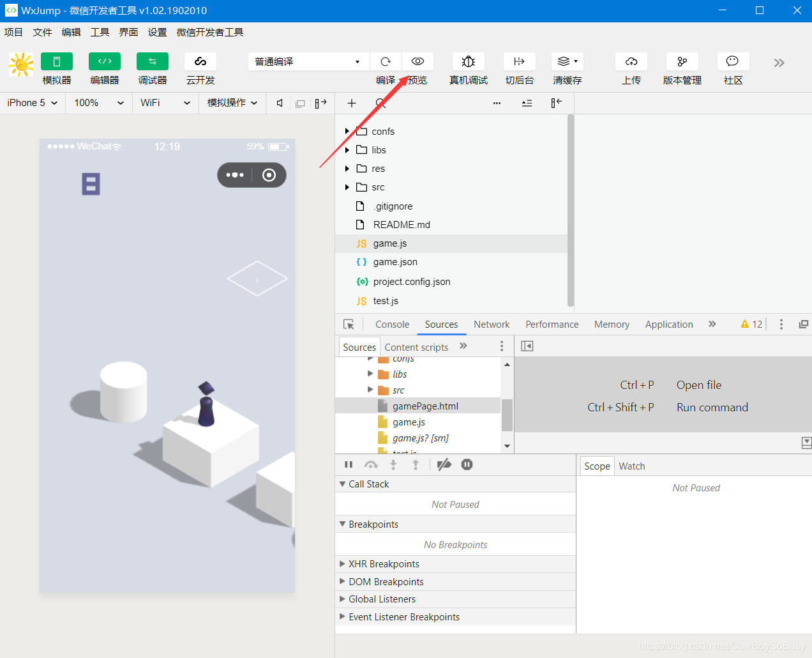Open the 设置 menu

point(157,33)
